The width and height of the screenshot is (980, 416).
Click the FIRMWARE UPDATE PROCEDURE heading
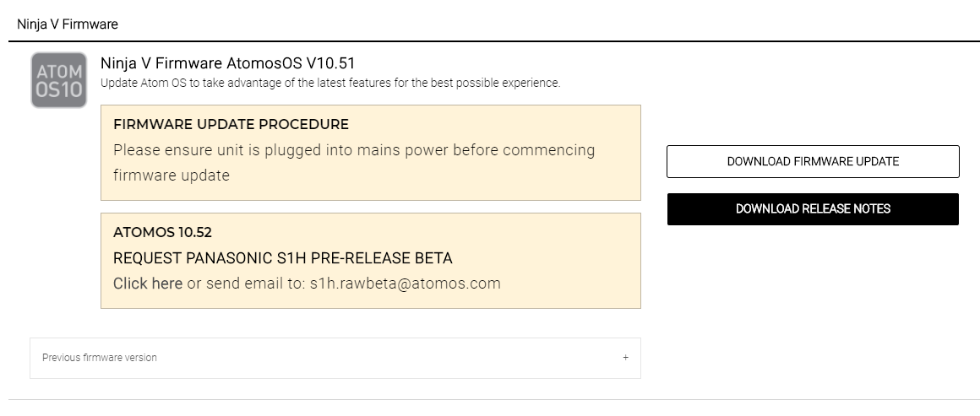tap(231, 125)
